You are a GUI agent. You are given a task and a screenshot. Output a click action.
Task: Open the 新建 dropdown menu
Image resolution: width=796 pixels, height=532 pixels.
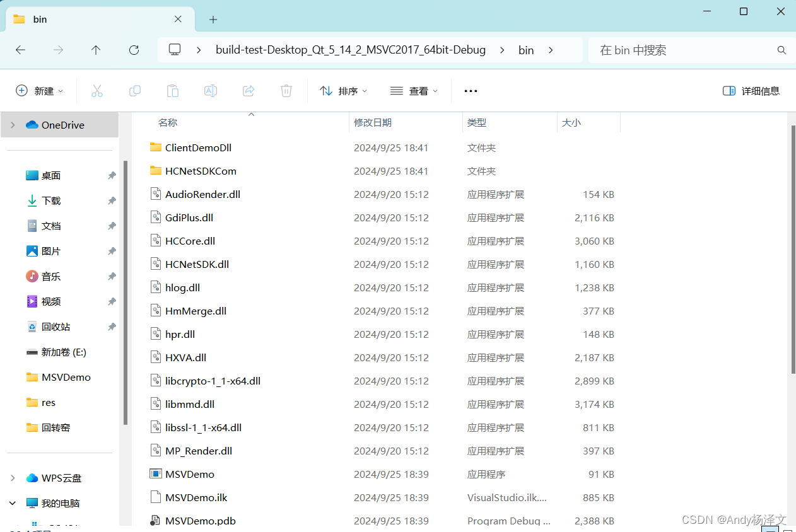click(x=40, y=91)
